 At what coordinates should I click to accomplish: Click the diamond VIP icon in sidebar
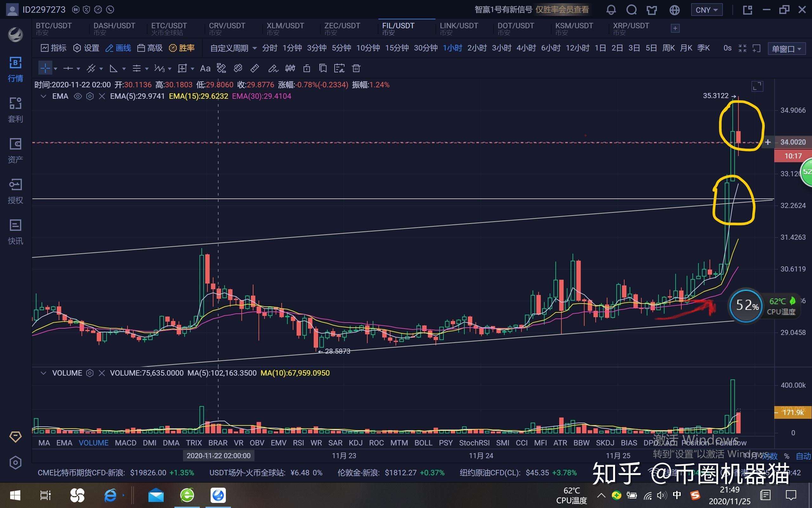tap(16, 437)
